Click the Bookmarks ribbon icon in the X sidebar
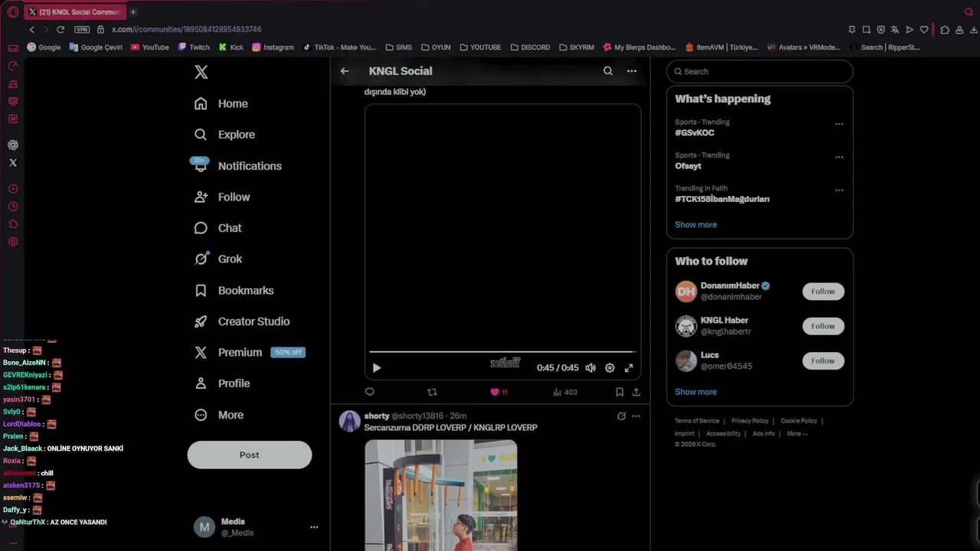 pos(201,290)
